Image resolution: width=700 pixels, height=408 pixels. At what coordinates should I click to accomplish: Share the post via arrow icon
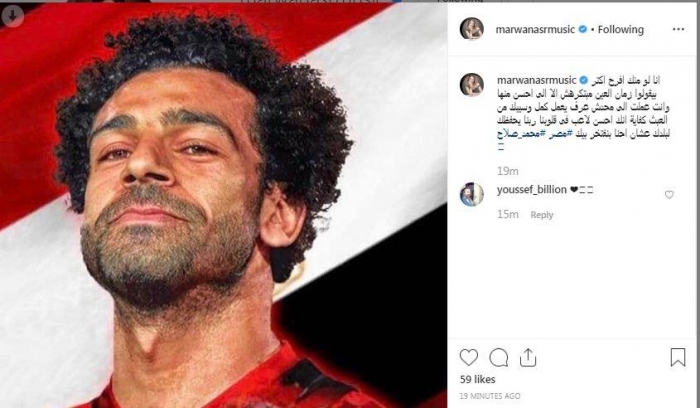point(528,358)
